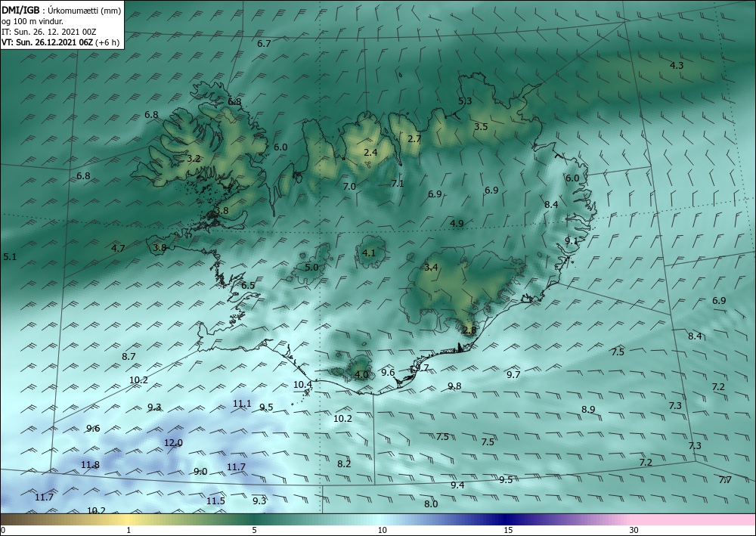Image resolution: width=756 pixels, height=536 pixels.
Task: Click the 'og 100 m vindur.' legend line
Action: click(x=33, y=21)
